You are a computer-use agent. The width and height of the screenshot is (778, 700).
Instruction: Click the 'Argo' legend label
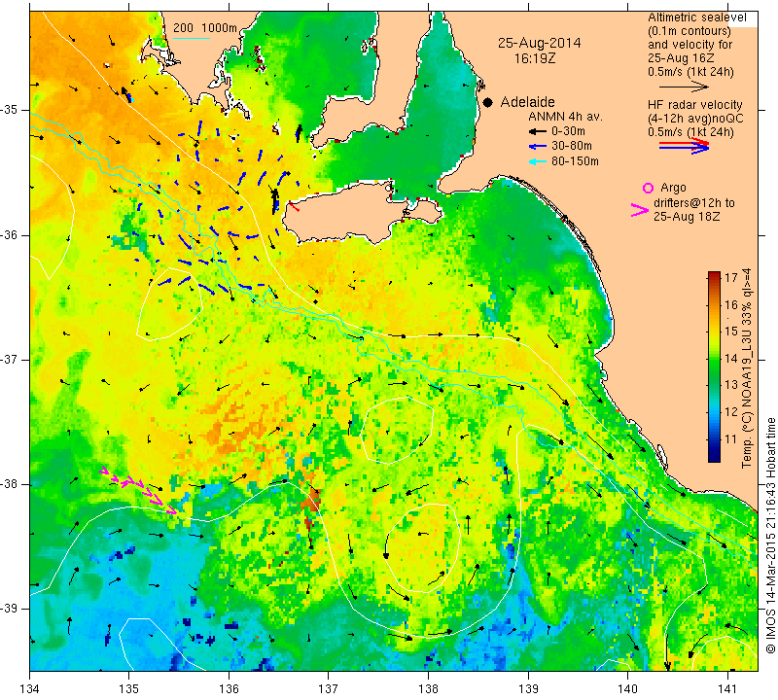pos(673,188)
